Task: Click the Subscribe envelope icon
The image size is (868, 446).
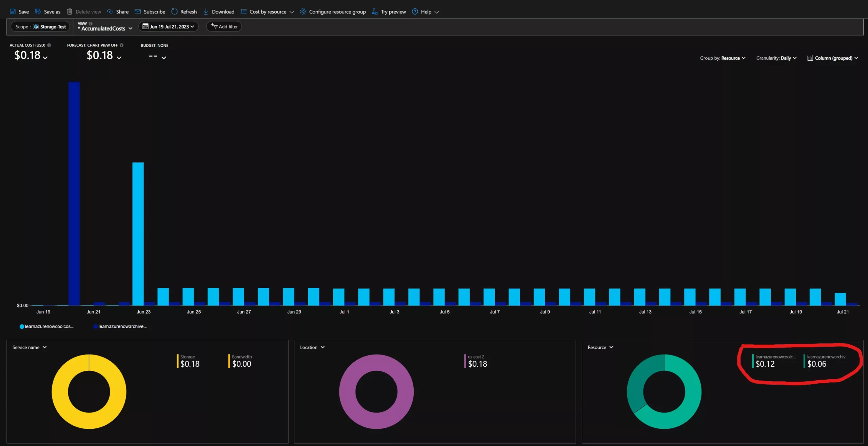Action: click(x=138, y=12)
